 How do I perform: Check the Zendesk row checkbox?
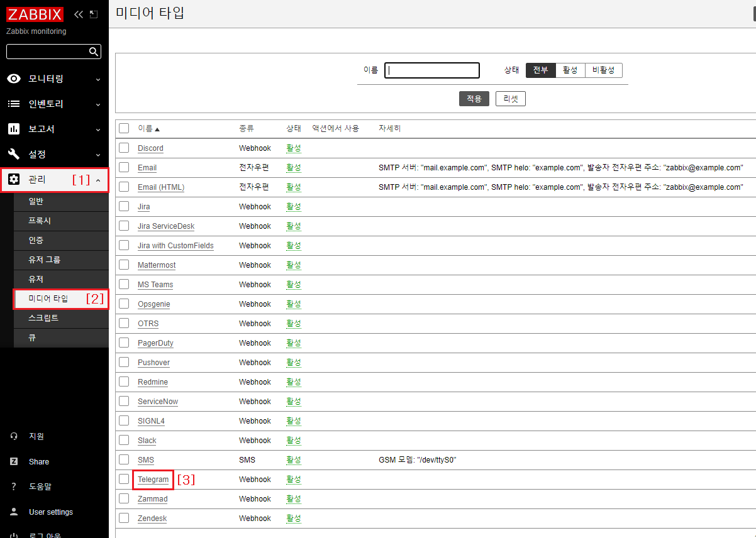point(124,518)
